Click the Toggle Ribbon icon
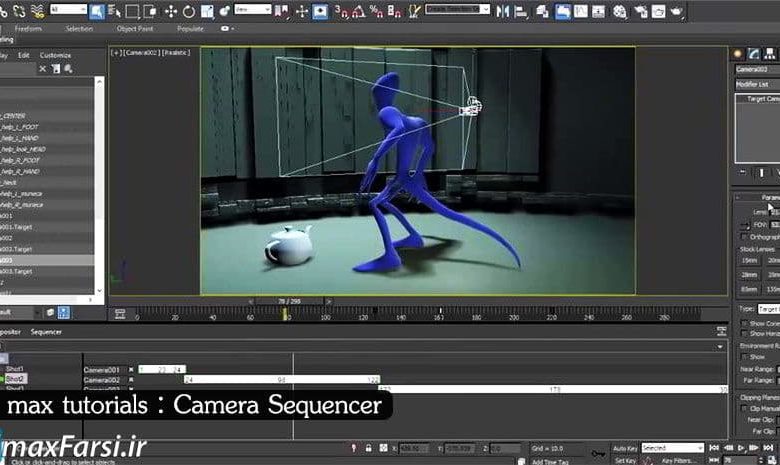 563,11
